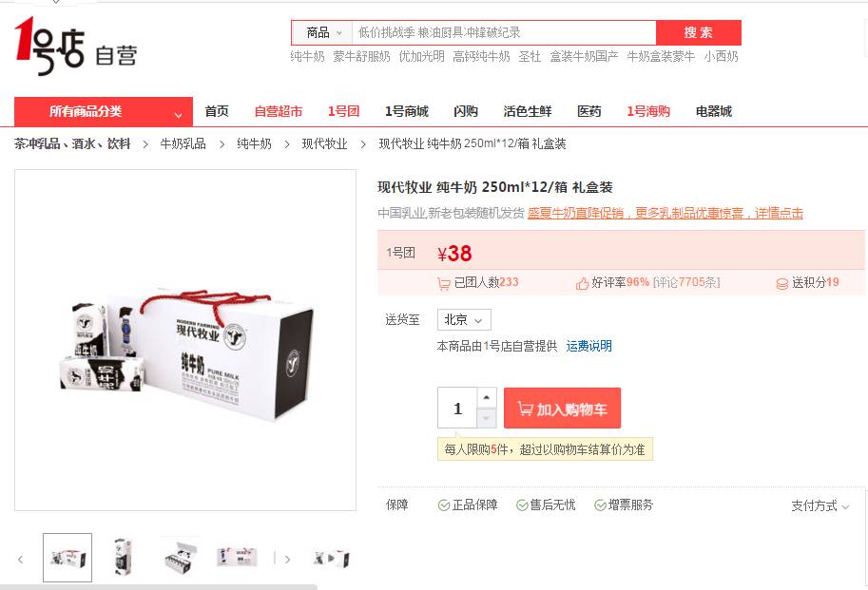Expand the 所有商品分类 menu

click(104, 112)
